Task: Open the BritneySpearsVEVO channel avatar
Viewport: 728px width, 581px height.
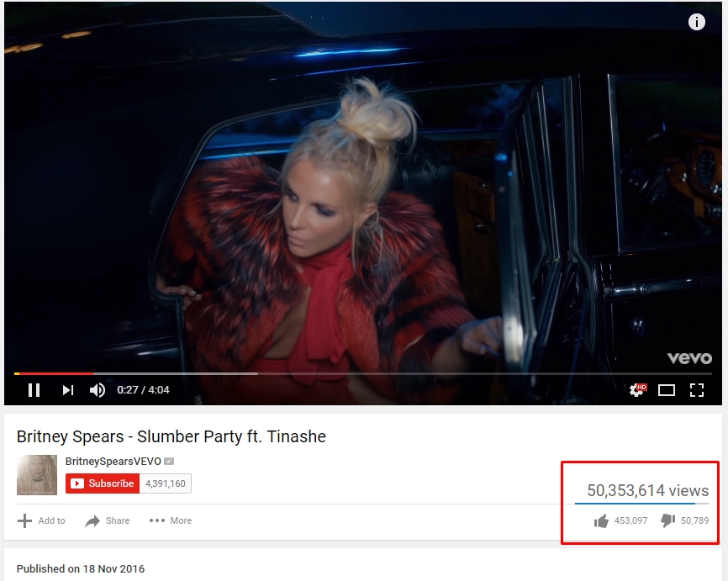Action: tap(37, 475)
